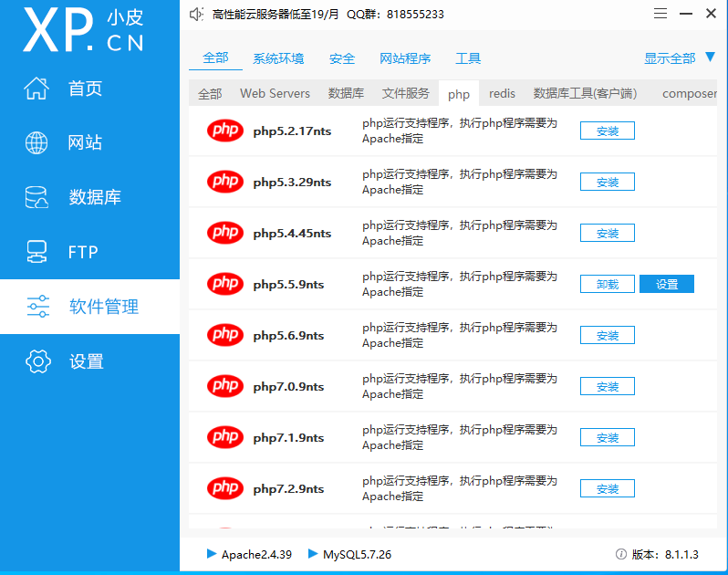This screenshot has height=575, width=728.
Task: Select the 全部 sub-tab
Action: tap(210, 94)
